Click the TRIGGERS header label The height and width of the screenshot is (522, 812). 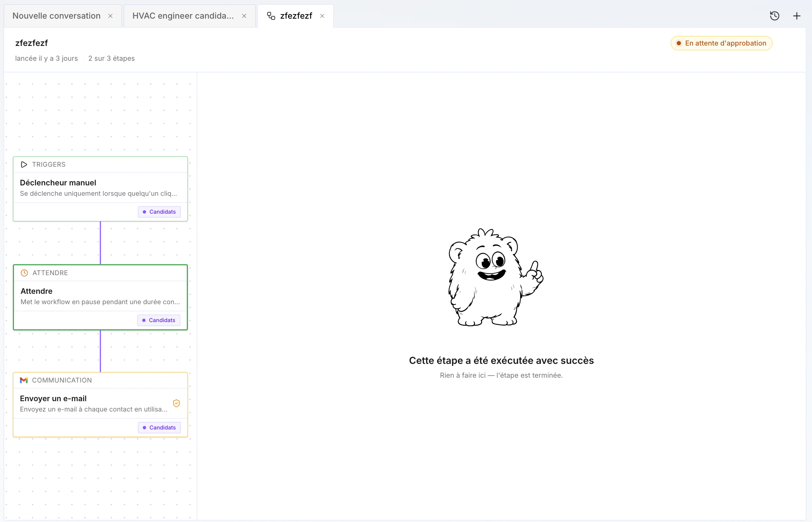(49, 165)
